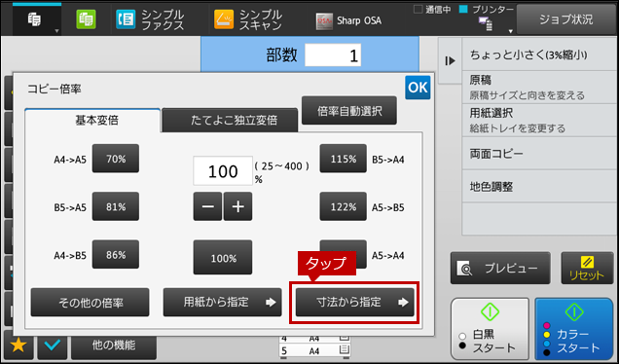
Task: Open 用紙から指定 paper-based setting
Action: point(222,303)
